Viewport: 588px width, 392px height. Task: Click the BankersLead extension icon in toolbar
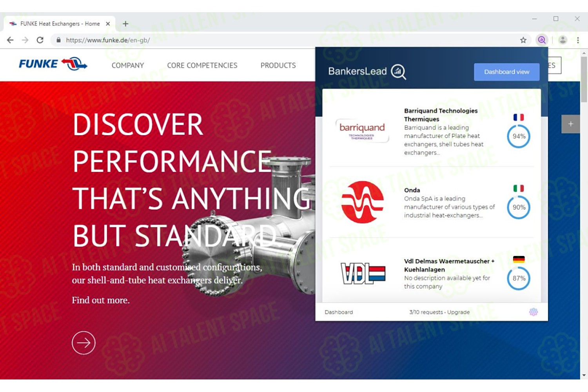(x=542, y=40)
